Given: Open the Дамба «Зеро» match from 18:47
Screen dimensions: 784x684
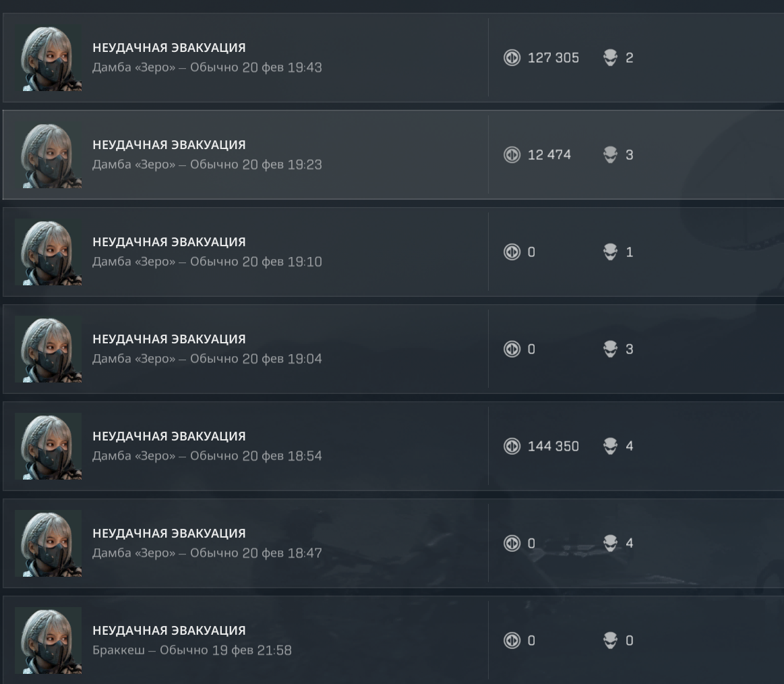Looking at the screenshot, I should (x=393, y=543).
